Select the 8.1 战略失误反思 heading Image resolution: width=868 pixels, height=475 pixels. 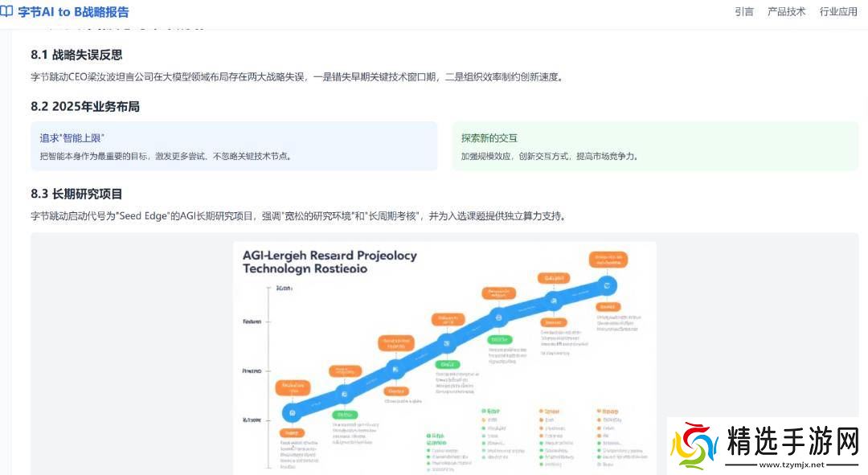coord(76,55)
